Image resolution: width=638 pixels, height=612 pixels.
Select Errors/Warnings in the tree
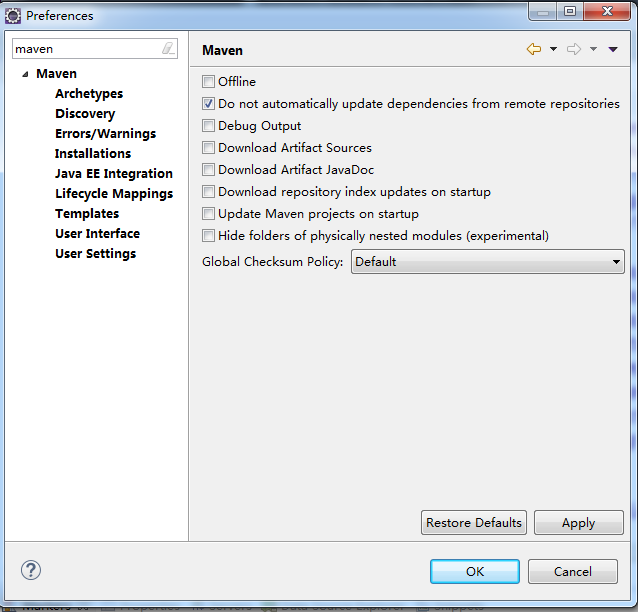pos(105,133)
